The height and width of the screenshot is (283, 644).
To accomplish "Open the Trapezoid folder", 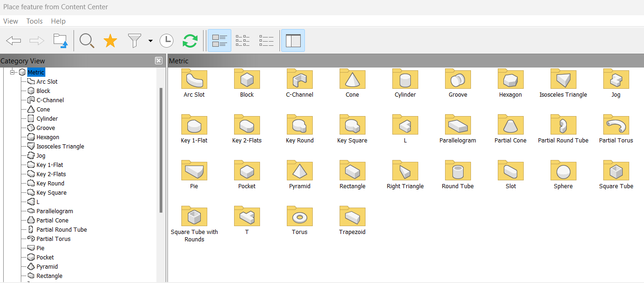I will pyautogui.click(x=352, y=216).
